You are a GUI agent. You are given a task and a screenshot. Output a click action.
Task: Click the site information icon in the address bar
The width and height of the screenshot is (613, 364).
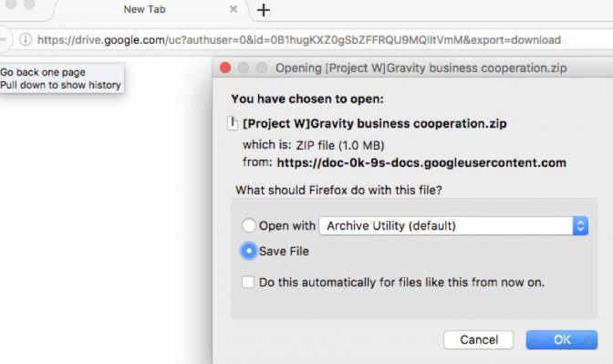click(26, 39)
